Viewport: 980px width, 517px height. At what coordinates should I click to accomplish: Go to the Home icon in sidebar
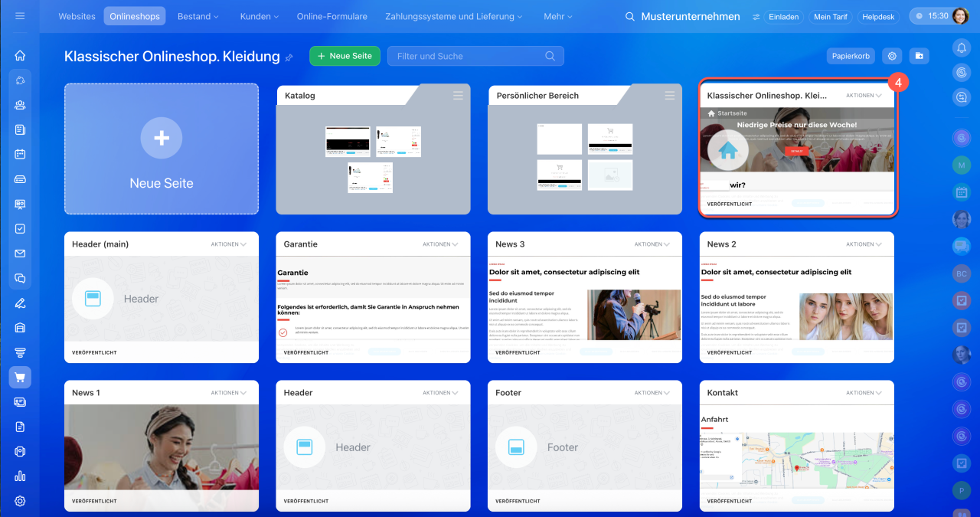tap(20, 55)
